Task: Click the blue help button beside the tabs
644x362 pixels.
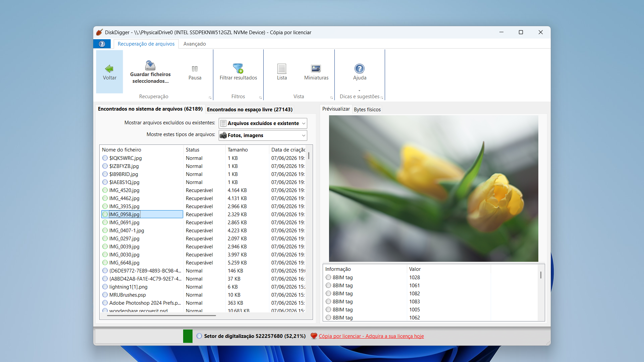Action: 102,44
